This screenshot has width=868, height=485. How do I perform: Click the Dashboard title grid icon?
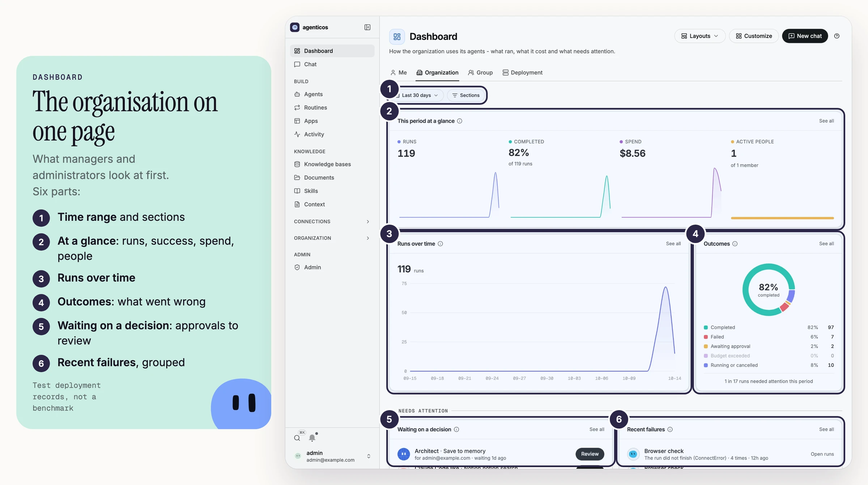pos(397,37)
